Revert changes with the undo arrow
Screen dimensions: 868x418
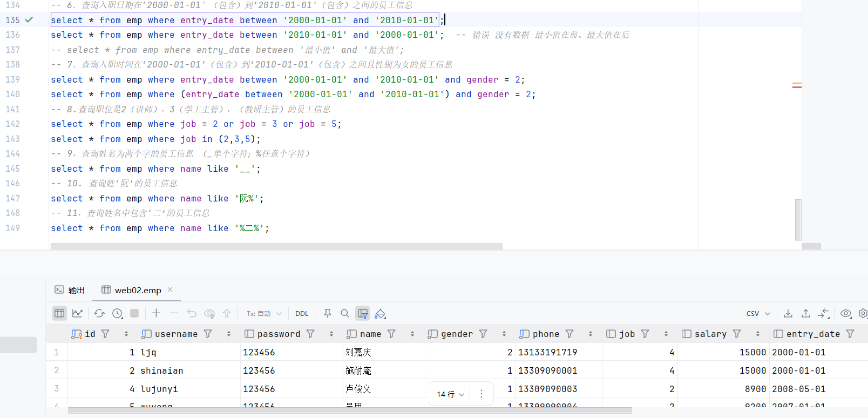pyautogui.click(x=192, y=313)
